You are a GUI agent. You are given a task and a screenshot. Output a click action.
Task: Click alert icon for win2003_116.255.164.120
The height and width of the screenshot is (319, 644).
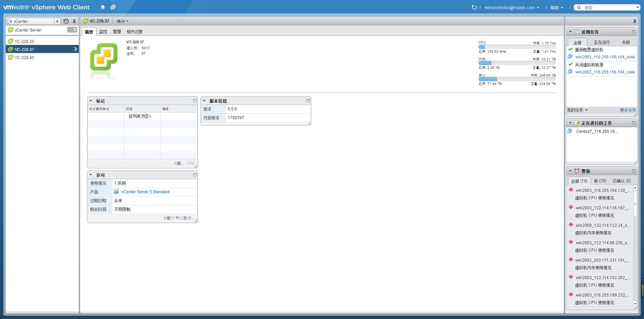click(x=571, y=190)
